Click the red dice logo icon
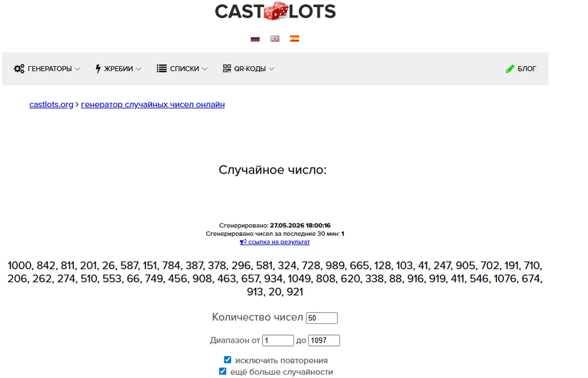Image resolution: width=588 pixels, height=378 pixels. [276, 11]
